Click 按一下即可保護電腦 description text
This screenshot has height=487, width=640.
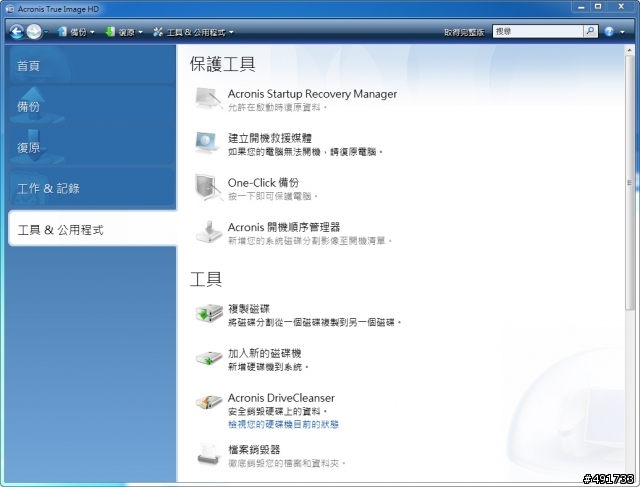[273, 196]
